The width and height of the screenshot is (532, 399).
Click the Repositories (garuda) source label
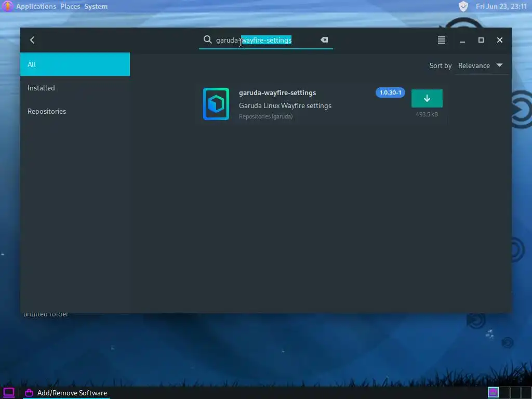[x=265, y=116]
